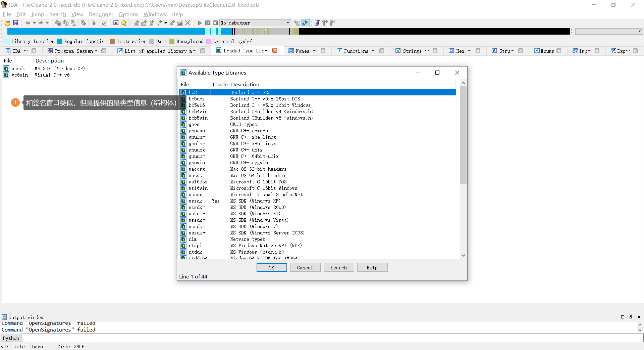The image size is (644, 350).
Task: Expand the back navigation history dropdown
Action: coord(34,23)
